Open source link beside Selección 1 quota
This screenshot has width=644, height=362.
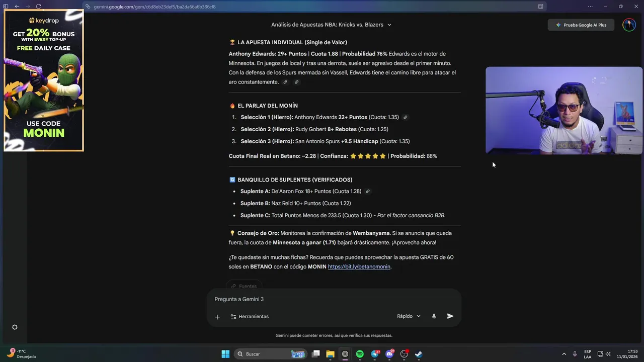pyautogui.click(x=405, y=117)
